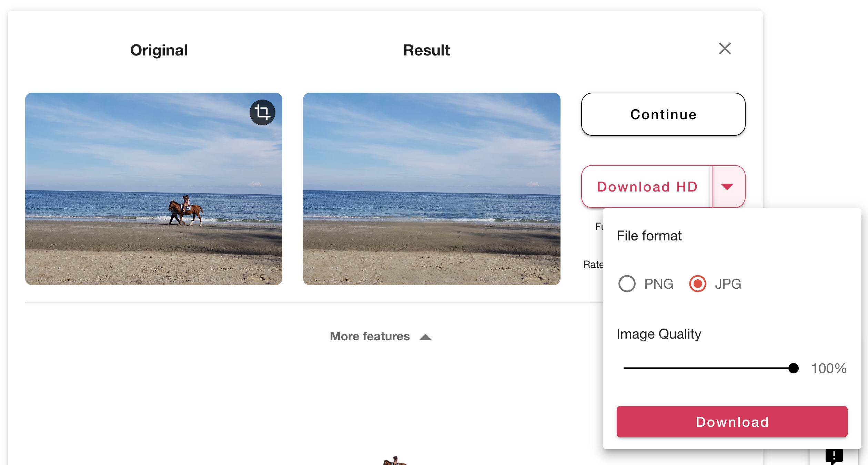Click the crop icon on the original image
This screenshot has height=465, width=868.
tap(262, 112)
